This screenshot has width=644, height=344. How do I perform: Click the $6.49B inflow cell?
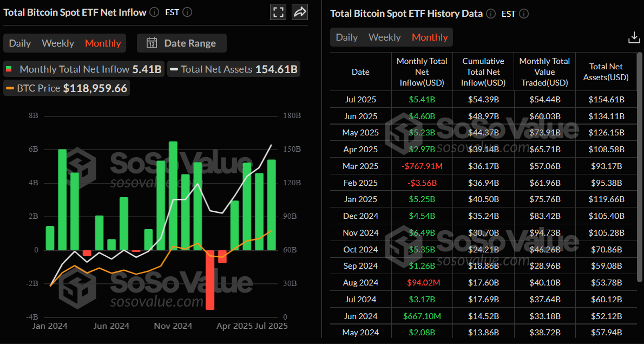(422, 233)
